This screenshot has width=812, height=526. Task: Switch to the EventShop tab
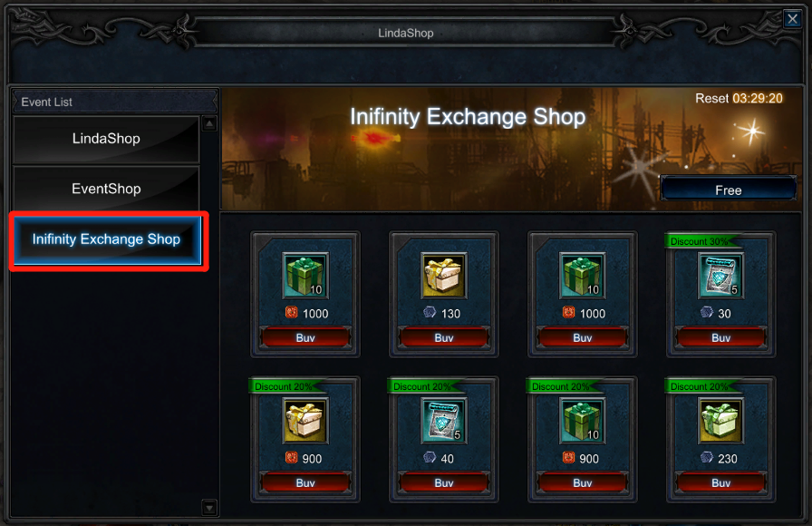click(x=106, y=189)
